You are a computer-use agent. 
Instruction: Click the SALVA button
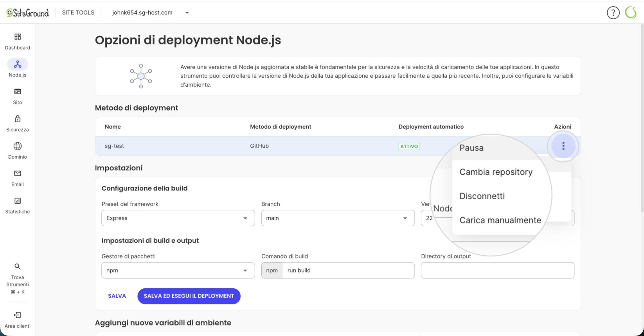click(x=117, y=296)
